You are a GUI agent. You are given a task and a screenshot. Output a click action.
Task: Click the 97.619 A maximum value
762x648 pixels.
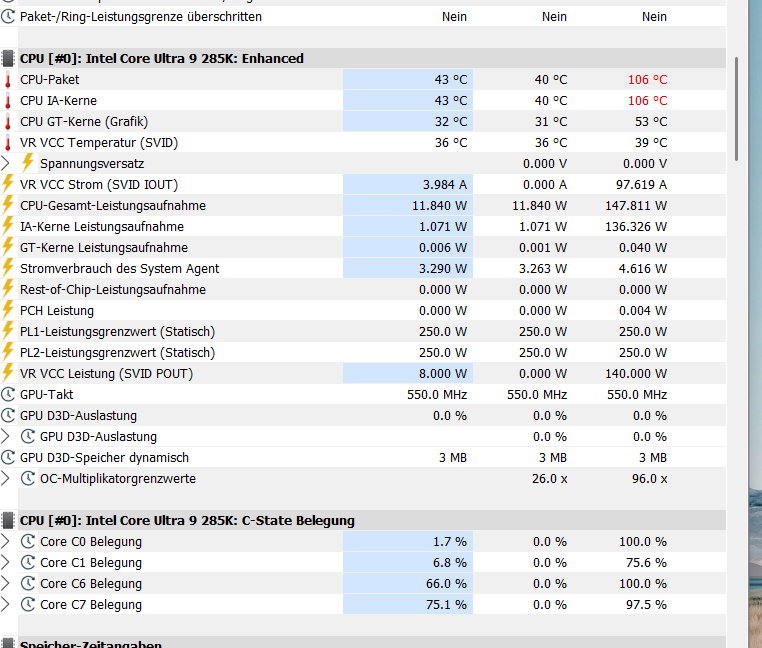(641, 185)
